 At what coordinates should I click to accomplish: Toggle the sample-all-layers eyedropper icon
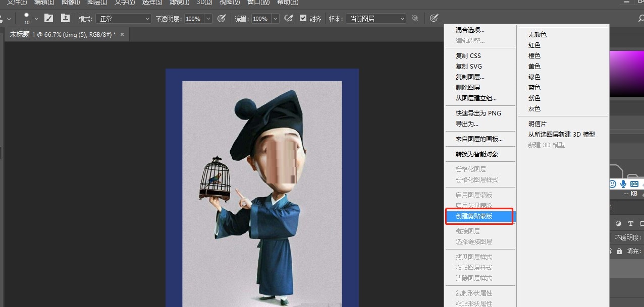[415, 18]
